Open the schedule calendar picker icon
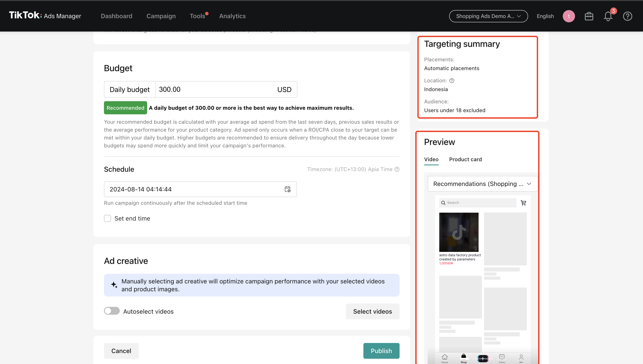 (288, 189)
